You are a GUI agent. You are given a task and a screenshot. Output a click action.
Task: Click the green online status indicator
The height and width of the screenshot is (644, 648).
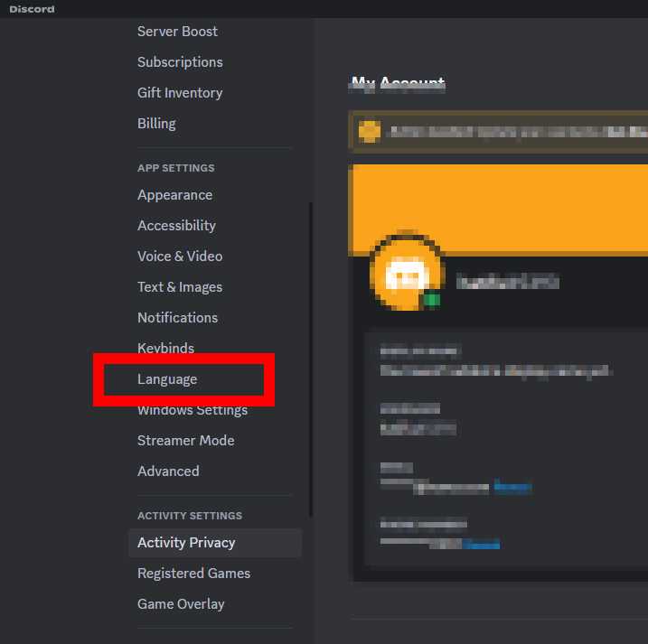pos(432,300)
